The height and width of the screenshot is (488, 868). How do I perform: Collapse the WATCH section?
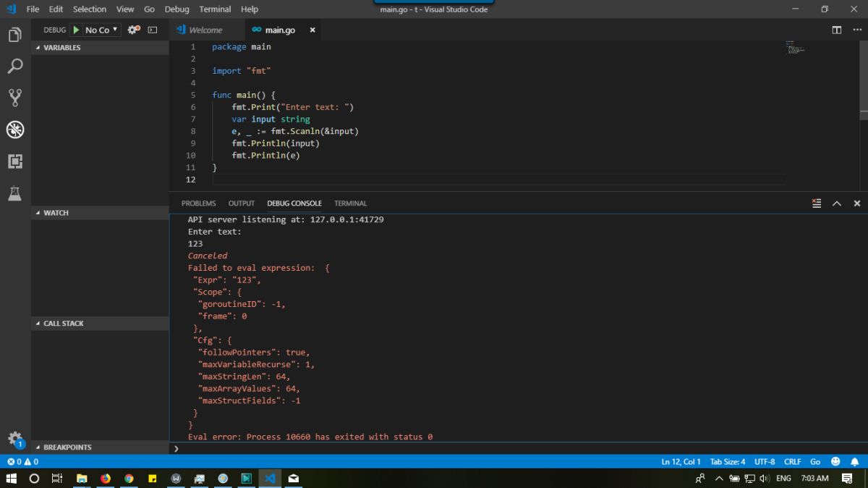(x=100, y=213)
